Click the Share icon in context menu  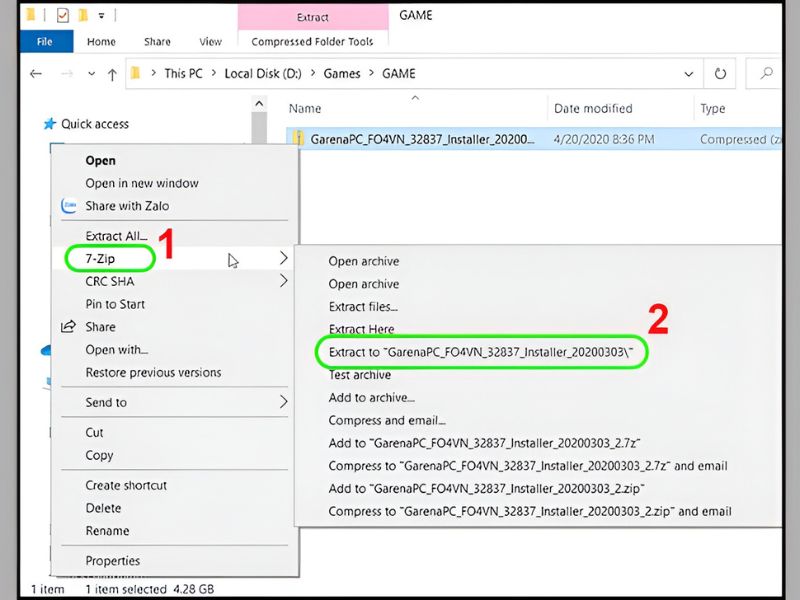[x=69, y=327]
